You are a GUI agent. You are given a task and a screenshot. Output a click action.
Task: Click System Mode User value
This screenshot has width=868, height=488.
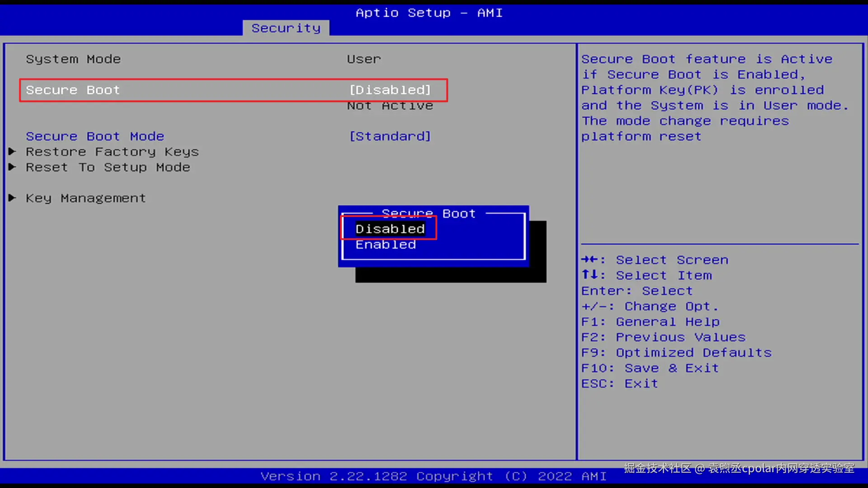(x=364, y=59)
